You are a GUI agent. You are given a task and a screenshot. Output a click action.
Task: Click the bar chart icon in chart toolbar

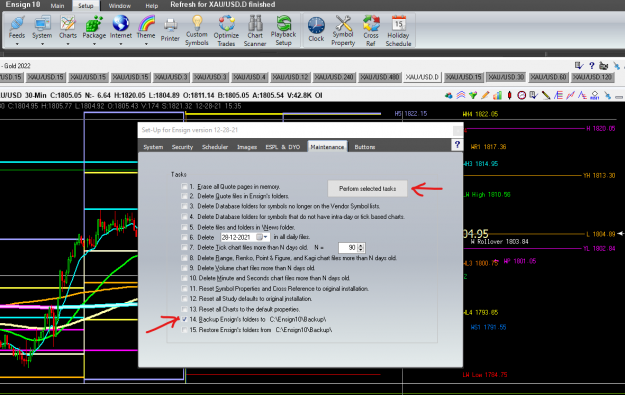point(497,95)
